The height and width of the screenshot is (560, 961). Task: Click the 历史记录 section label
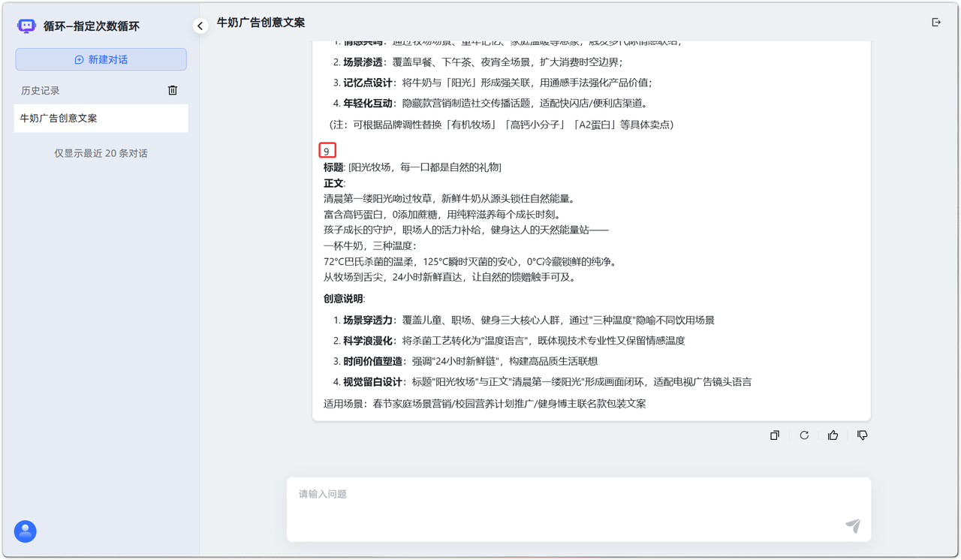(41, 91)
